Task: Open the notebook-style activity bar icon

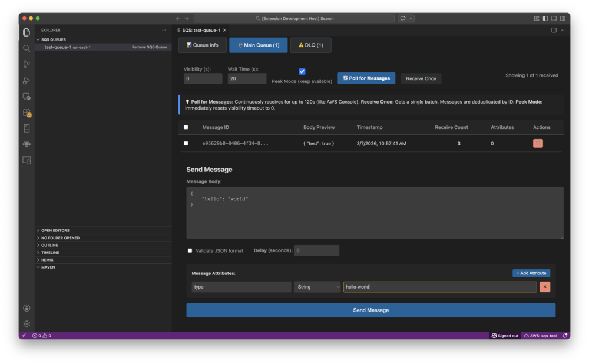Action: [27, 128]
